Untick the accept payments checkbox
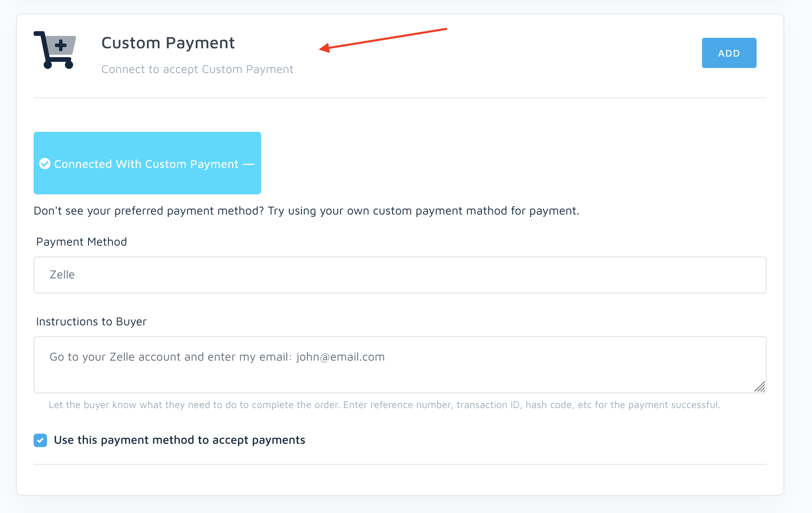Viewport: 812px width, 513px height. 40,440
